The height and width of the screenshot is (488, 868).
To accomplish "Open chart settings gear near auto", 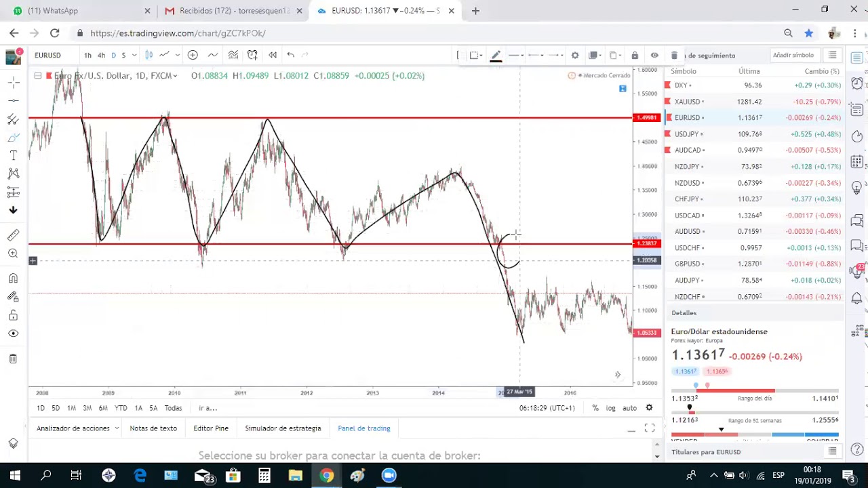I will click(x=649, y=408).
